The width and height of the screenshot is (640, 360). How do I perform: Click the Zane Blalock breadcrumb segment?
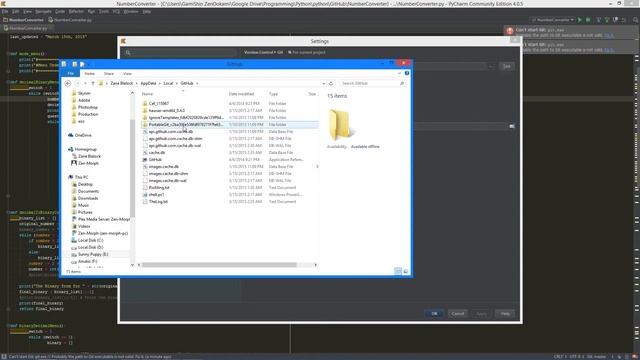pos(122,83)
